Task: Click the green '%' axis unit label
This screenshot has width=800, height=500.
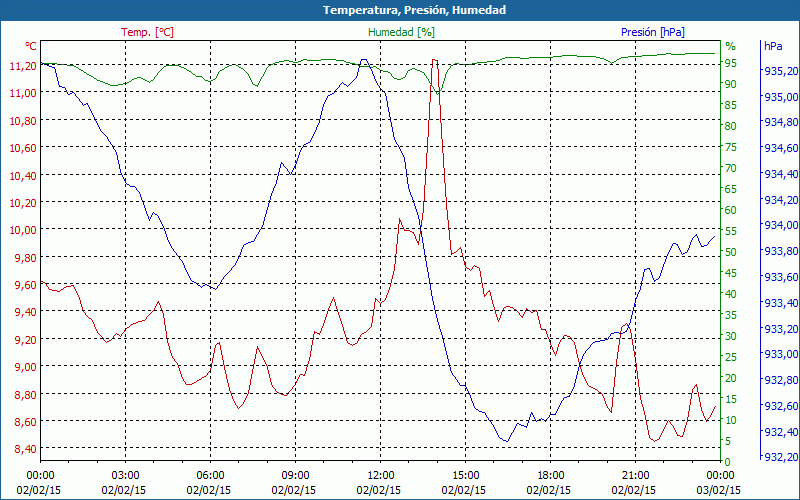Action: [x=731, y=46]
